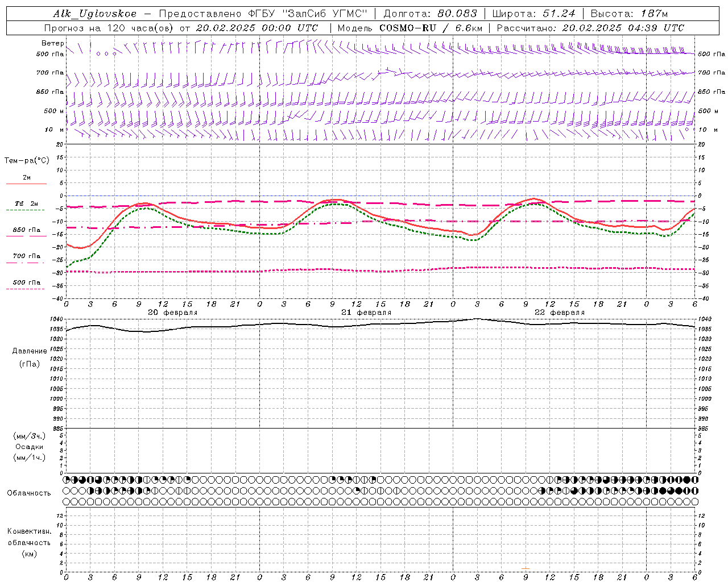Select the date label 20 февраля
The height and width of the screenshot is (582, 728).
click(x=173, y=313)
